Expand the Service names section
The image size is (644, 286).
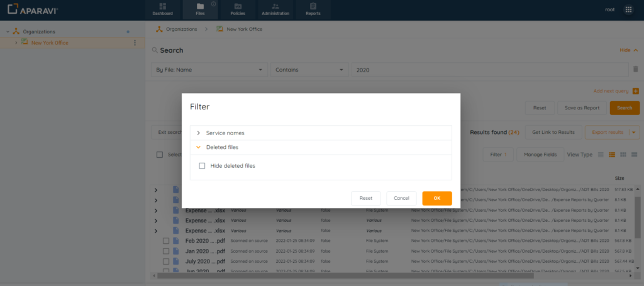pyautogui.click(x=198, y=133)
